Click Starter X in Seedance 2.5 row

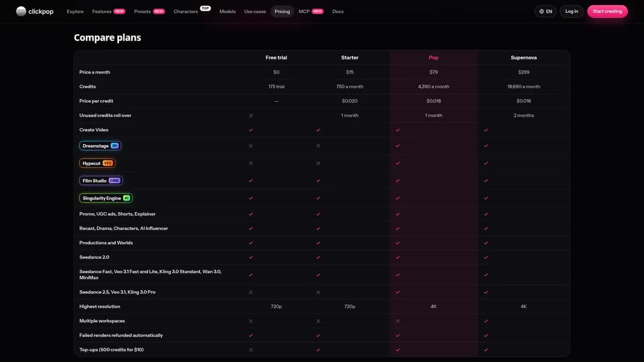318,292
